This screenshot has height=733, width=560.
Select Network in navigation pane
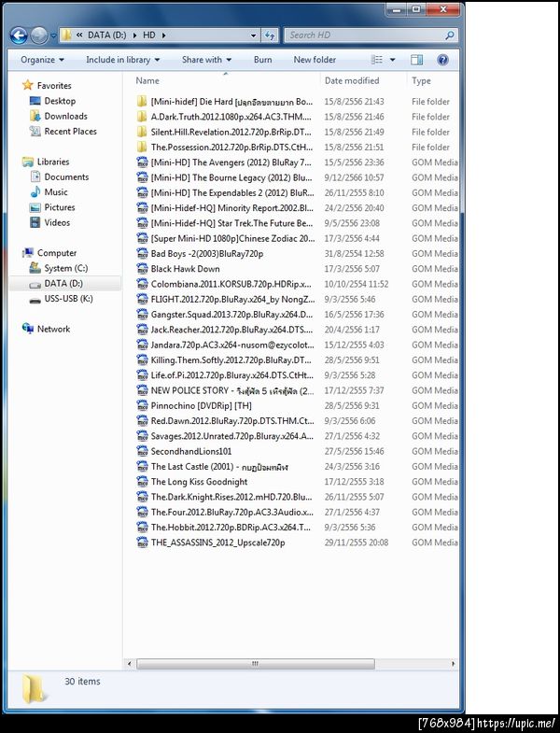click(x=53, y=329)
